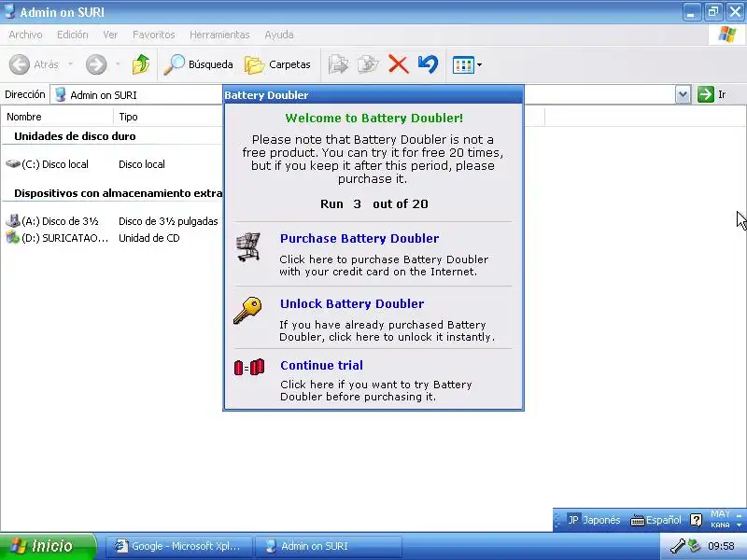Click the Windows flag logo icon

click(x=727, y=35)
